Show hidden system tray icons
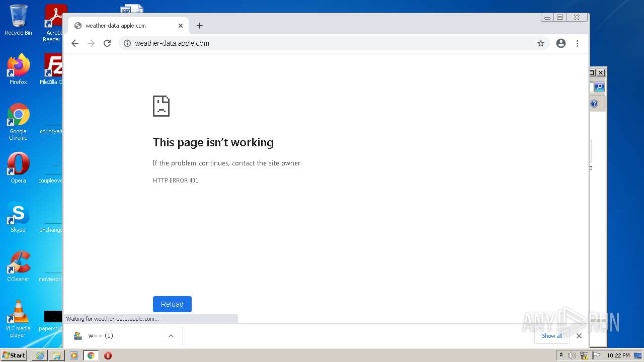 pyautogui.click(x=561, y=355)
